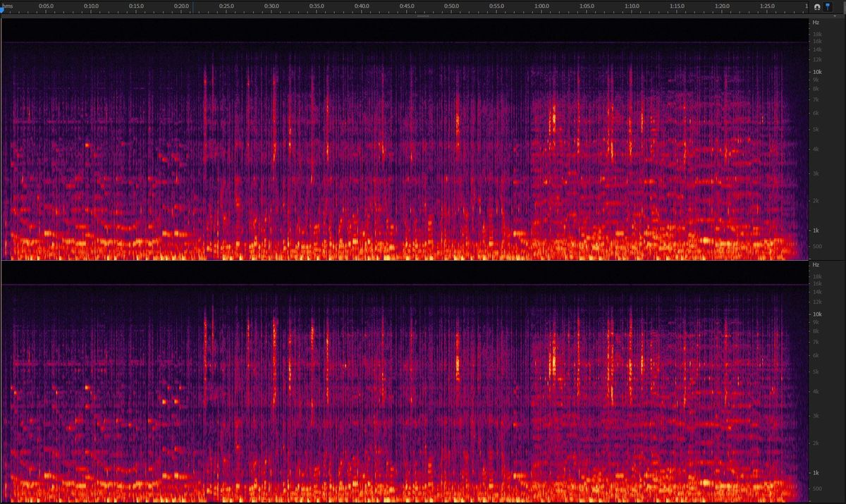
Task: Open the small chevron below the marker pin icon
Action: pos(835,16)
